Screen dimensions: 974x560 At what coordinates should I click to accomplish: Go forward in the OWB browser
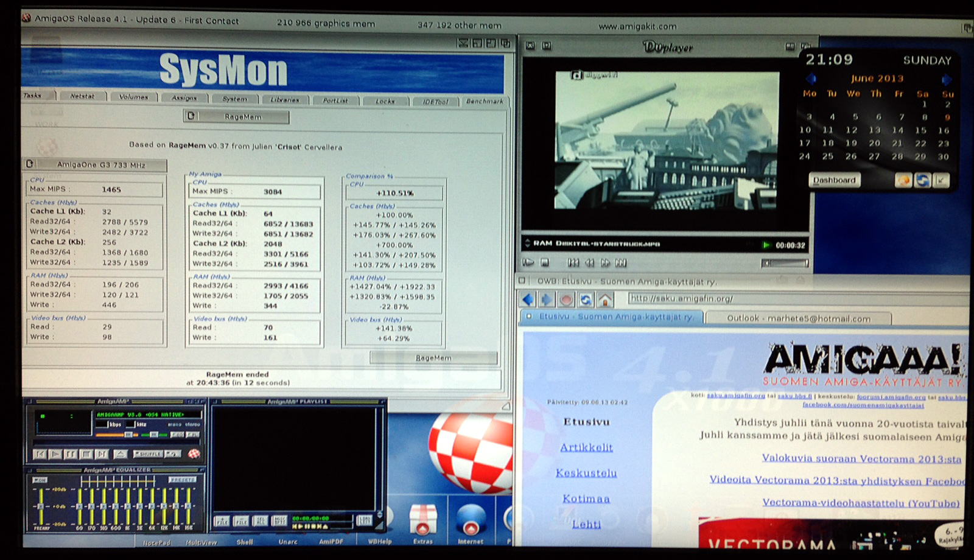(547, 299)
